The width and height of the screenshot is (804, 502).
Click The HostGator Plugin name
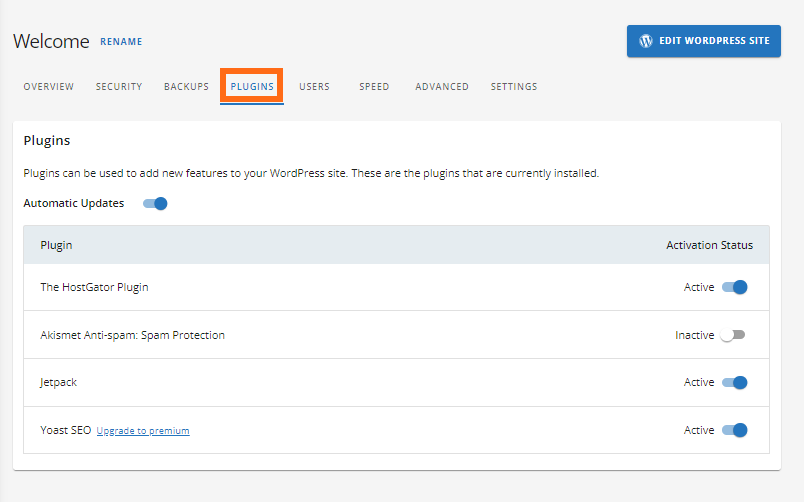(94, 287)
